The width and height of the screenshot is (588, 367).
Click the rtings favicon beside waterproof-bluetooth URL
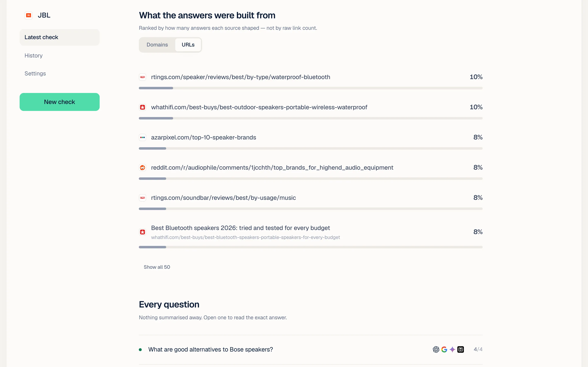pos(142,77)
